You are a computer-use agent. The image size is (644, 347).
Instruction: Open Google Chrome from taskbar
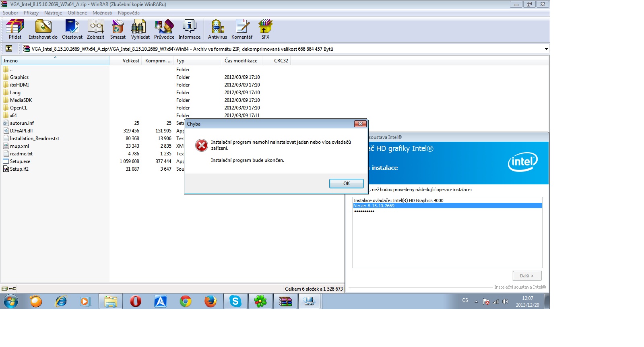coord(186,301)
